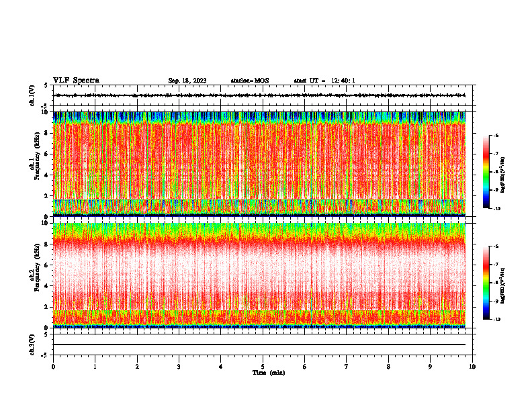Click time axis tick label "4"
Image resolution: width=532 pixels, height=411 pixels.
[x=221, y=367]
